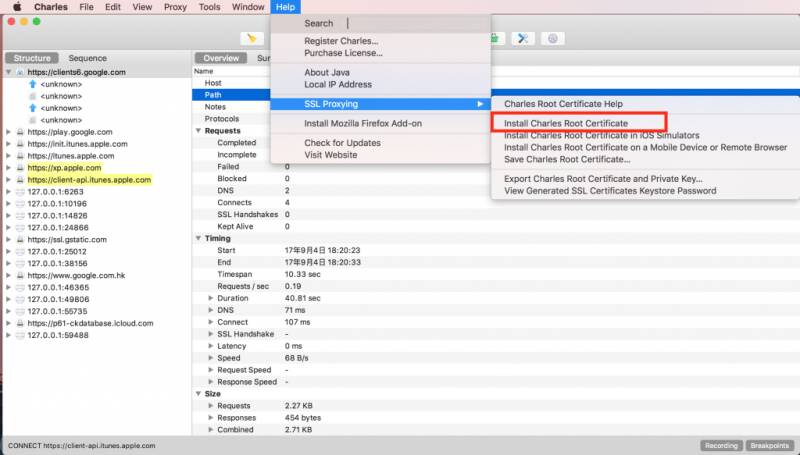Expand the Duration row

point(211,298)
